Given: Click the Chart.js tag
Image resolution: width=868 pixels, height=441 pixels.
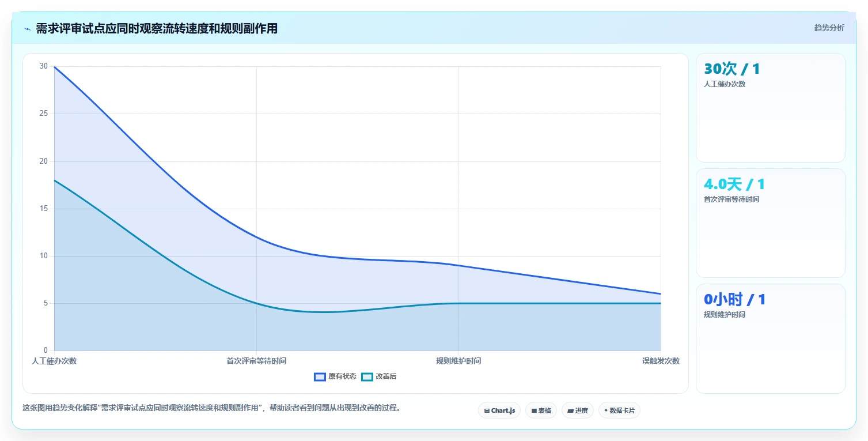Looking at the screenshot, I should point(499,410).
